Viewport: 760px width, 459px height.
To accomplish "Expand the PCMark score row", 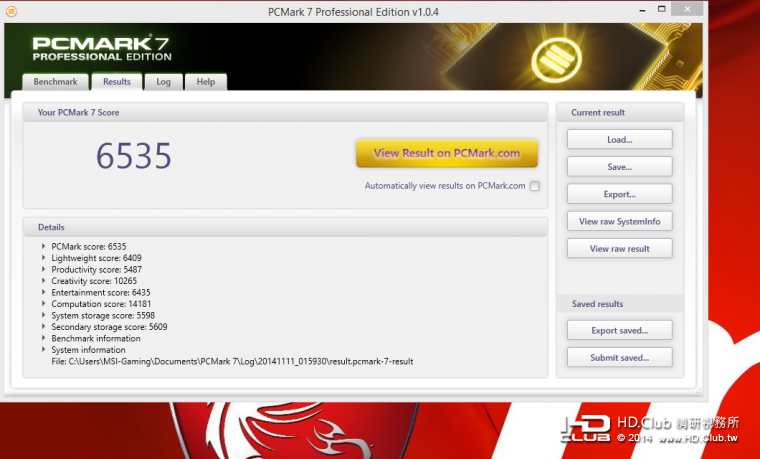I will 44,246.
